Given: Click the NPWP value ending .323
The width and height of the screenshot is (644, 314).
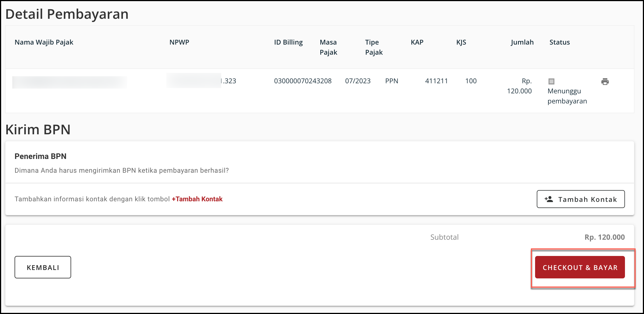Looking at the screenshot, I should pyautogui.click(x=201, y=81).
